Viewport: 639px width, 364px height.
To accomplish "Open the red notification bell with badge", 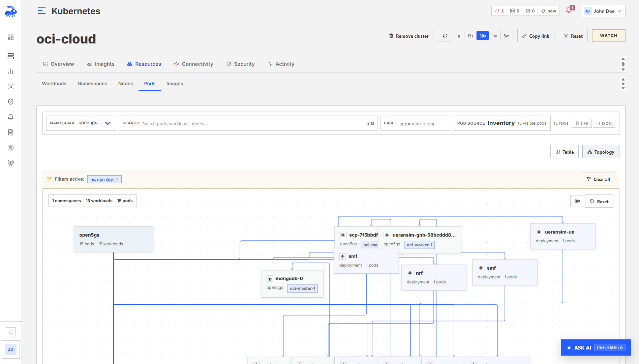I will (x=569, y=10).
